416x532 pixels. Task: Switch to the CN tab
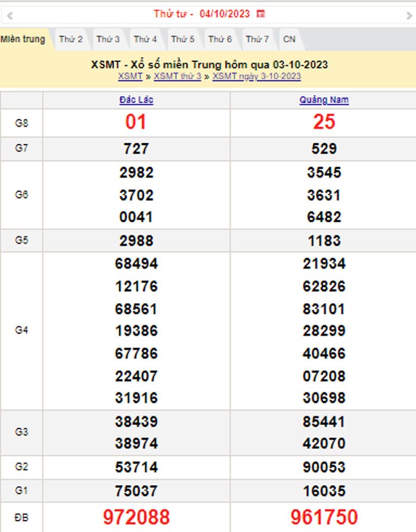[289, 39]
